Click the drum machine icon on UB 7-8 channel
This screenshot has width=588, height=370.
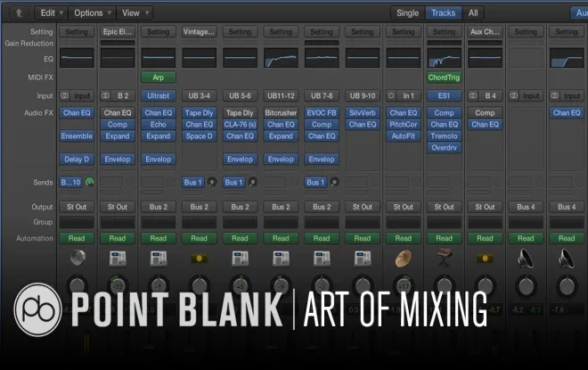coord(322,259)
